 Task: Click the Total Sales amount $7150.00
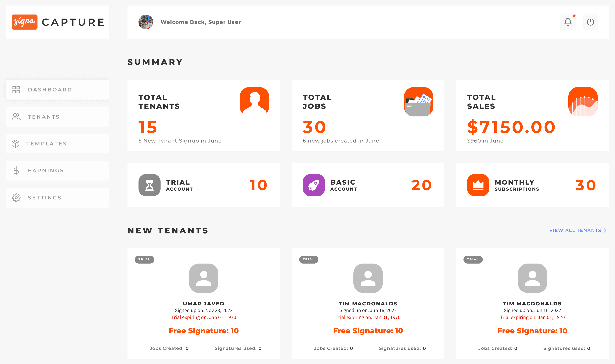click(x=511, y=127)
